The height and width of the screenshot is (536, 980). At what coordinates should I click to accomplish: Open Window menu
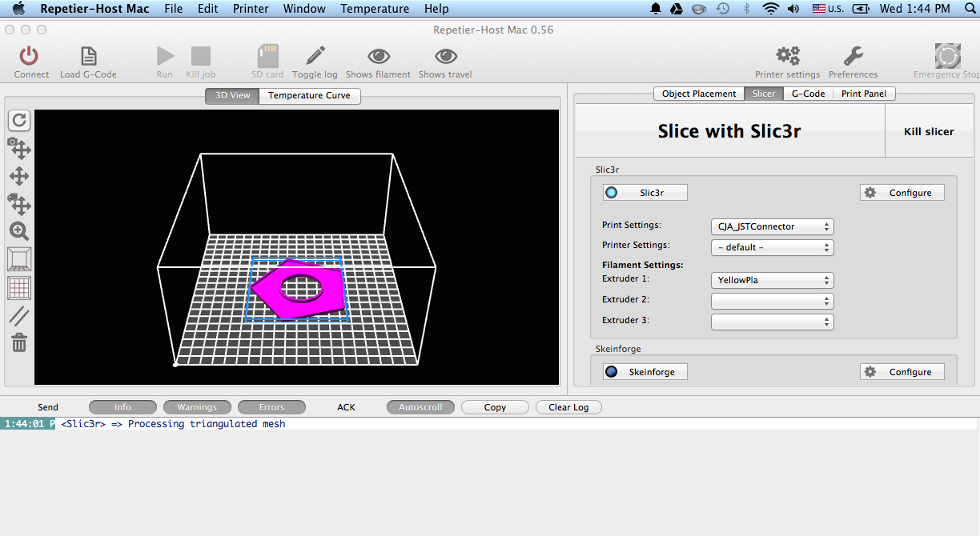pyautogui.click(x=304, y=9)
